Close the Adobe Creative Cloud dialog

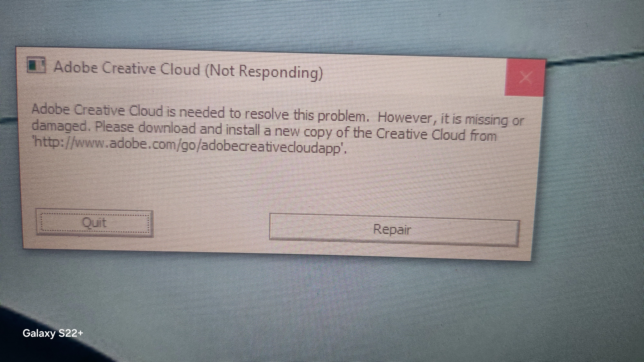click(x=525, y=77)
